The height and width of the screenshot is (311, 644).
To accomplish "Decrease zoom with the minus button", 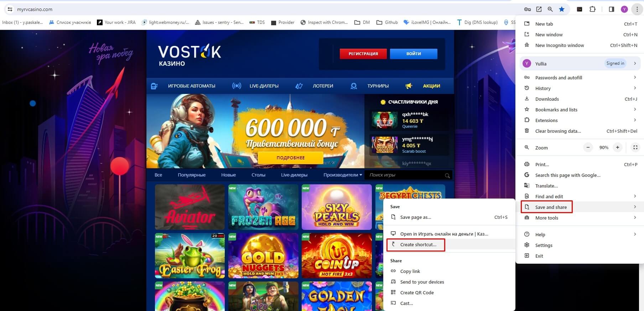I will [x=588, y=147].
